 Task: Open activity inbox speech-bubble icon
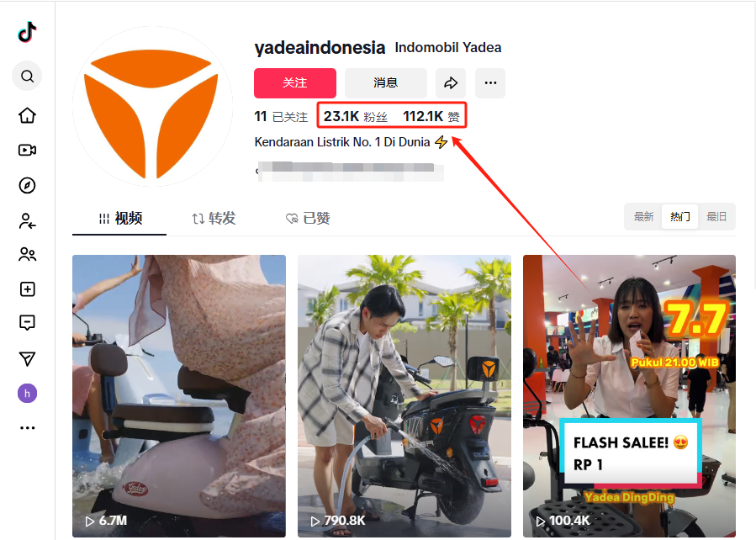pos(27,322)
